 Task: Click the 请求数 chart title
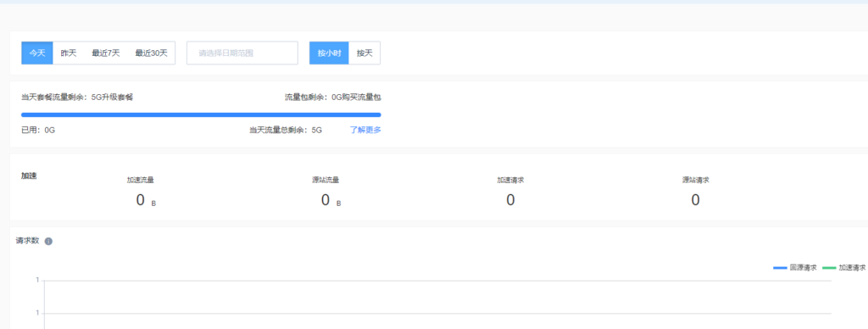pyautogui.click(x=27, y=241)
